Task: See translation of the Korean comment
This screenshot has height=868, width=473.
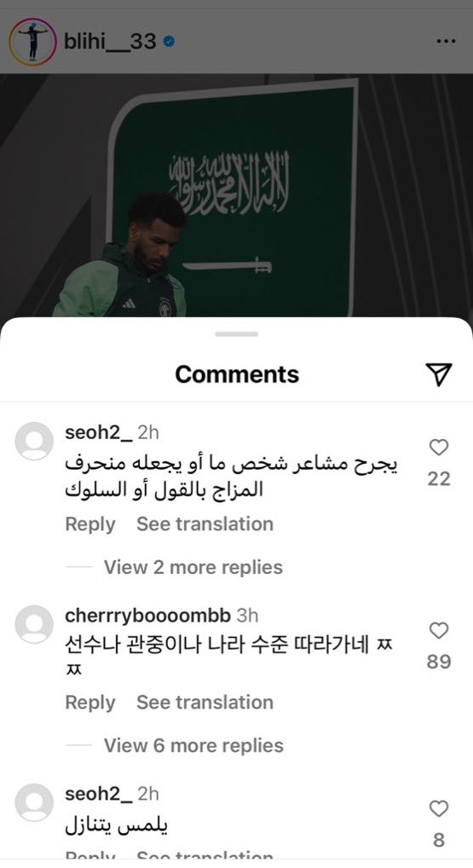Action: pos(205,702)
